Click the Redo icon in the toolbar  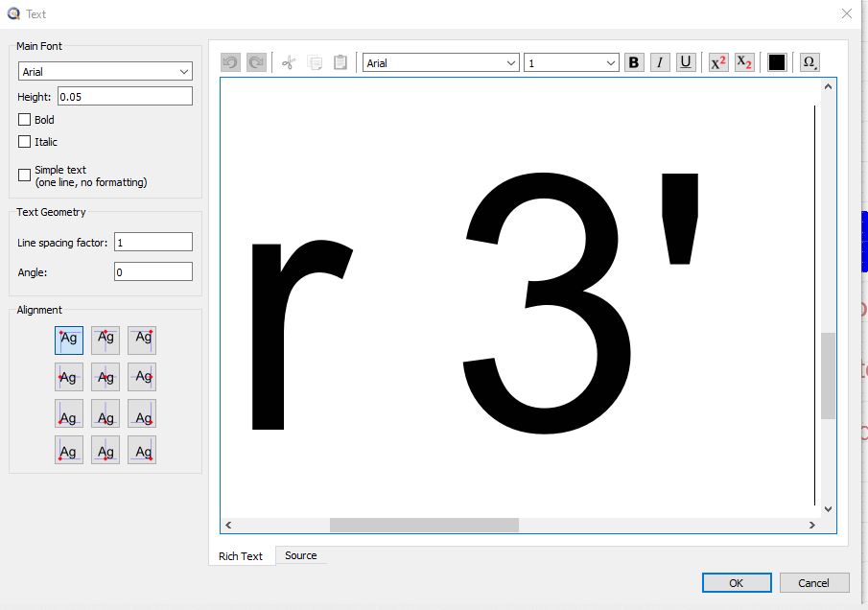coord(256,62)
